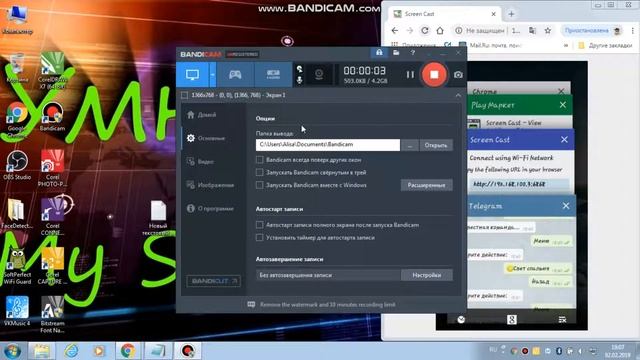Pause the Bandicam recording
Screen dimensions: 640x360
click(410, 75)
